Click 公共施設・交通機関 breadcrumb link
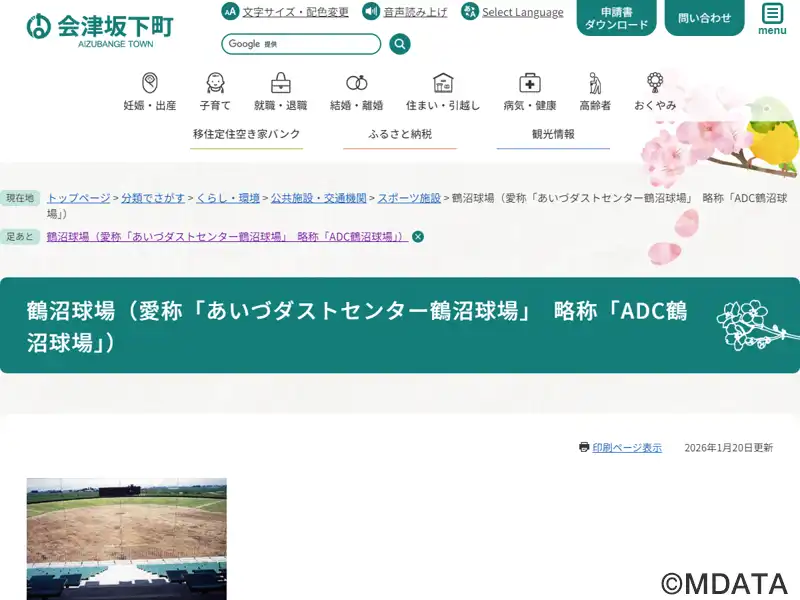800x600 pixels. click(318, 198)
